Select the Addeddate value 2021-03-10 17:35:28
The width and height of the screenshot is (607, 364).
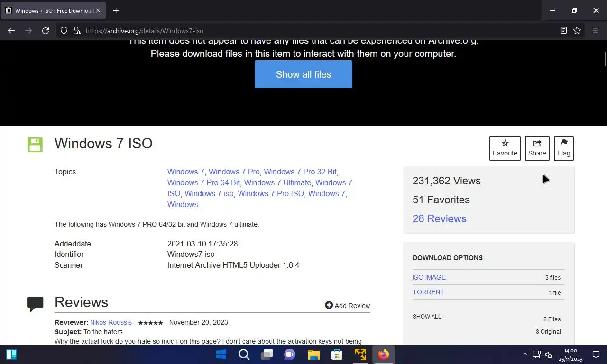(202, 244)
